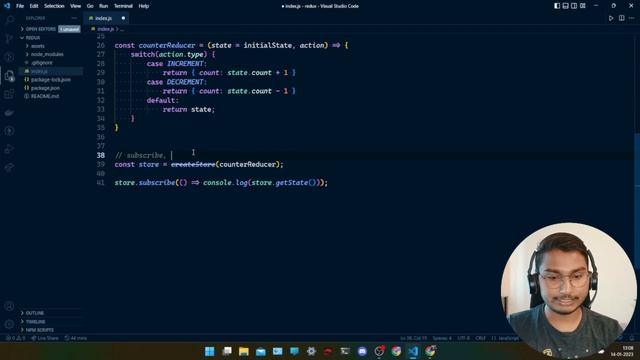Expand the node_modules folder
The image size is (640, 360).
(47, 54)
